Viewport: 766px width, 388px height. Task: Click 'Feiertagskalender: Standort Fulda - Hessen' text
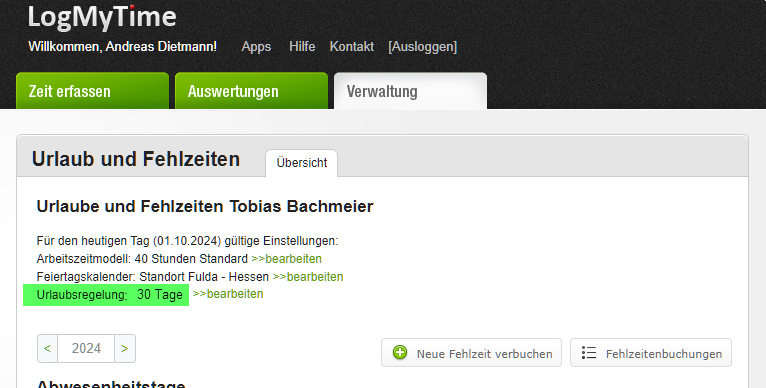pos(152,277)
